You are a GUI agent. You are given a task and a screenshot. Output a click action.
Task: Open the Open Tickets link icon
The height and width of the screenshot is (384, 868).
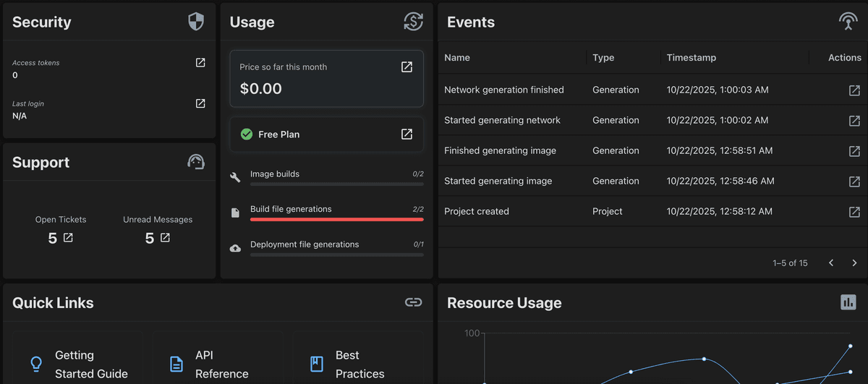(68, 238)
